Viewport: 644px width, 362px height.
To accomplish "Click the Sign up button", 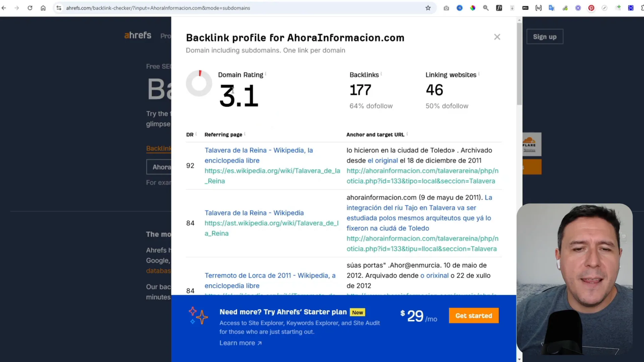I will pyautogui.click(x=545, y=36).
